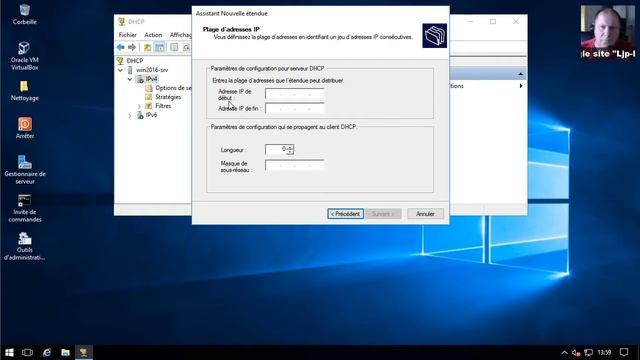The width and height of the screenshot is (640, 360).
Task: Click the Longueur value field
Action: tap(276, 149)
